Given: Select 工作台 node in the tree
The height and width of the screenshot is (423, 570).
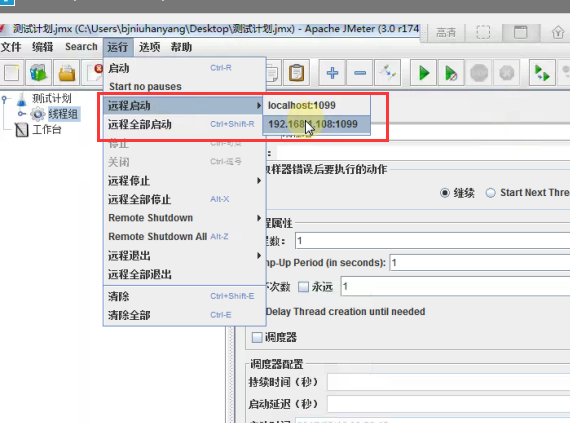Looking at the screenshot, I should [x=47, y=129].
